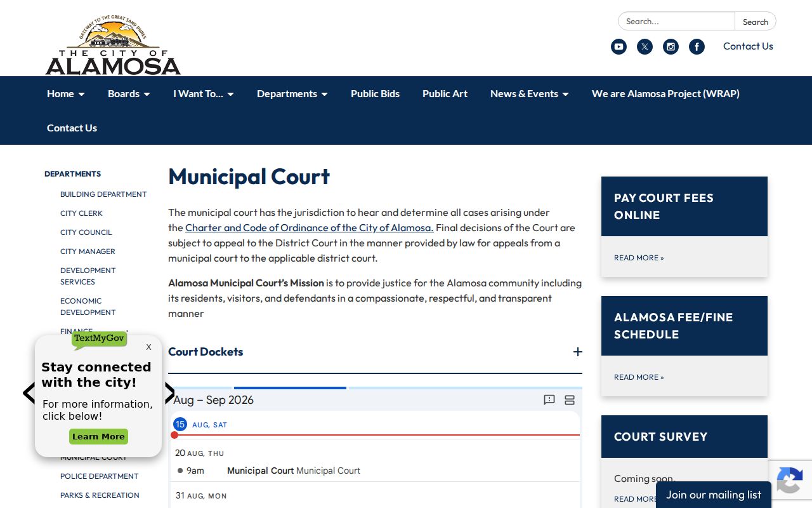The width and height of the screenshot is (812, 508).
Task: Open the 9am Municipal Court calendar event
Action: [x=375, y=471]
